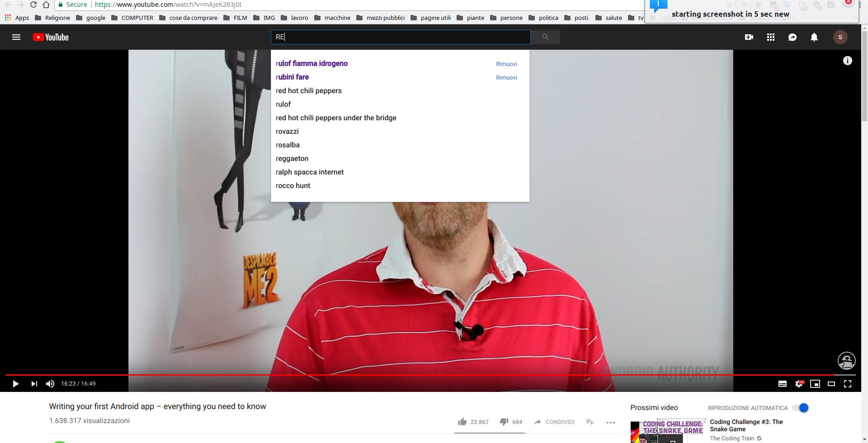Image resolution: width=868 pixels, height=443 pixels.
Task: Open the salute bookmark folder
Action: (609, 18)
